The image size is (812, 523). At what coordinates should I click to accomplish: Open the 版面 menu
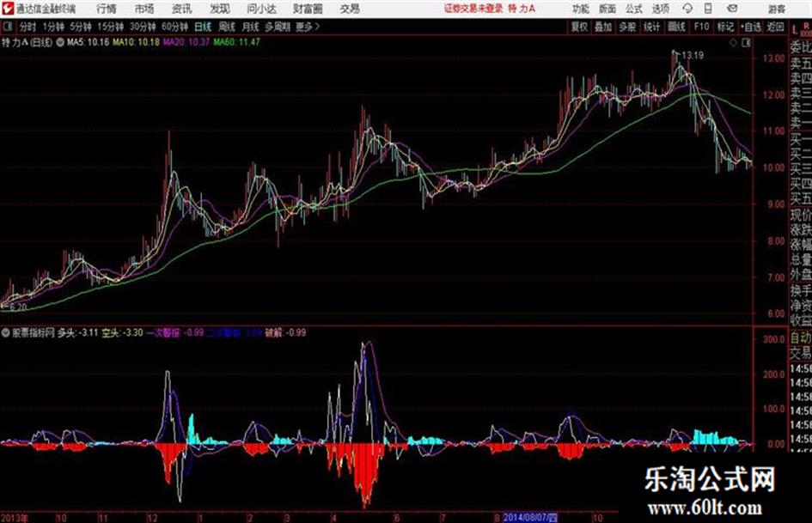click(x=607, y=9)
